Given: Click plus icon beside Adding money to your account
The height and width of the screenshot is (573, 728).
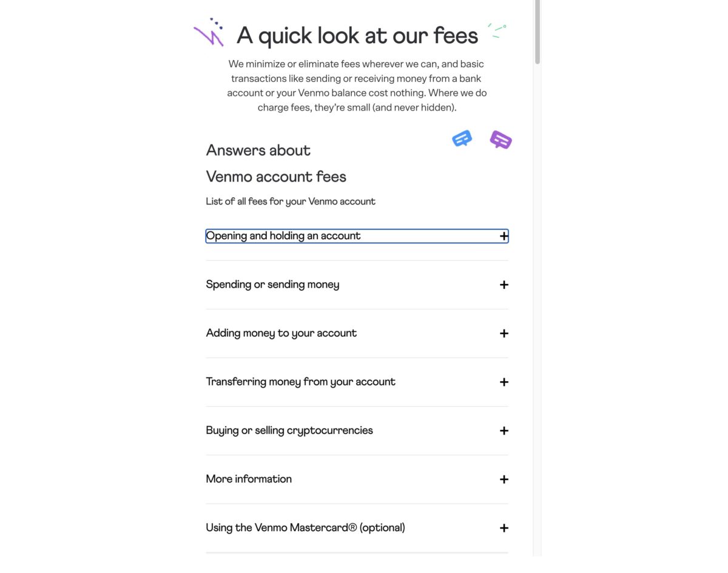Looking at the screenshot, I should [x=504, y=333].
